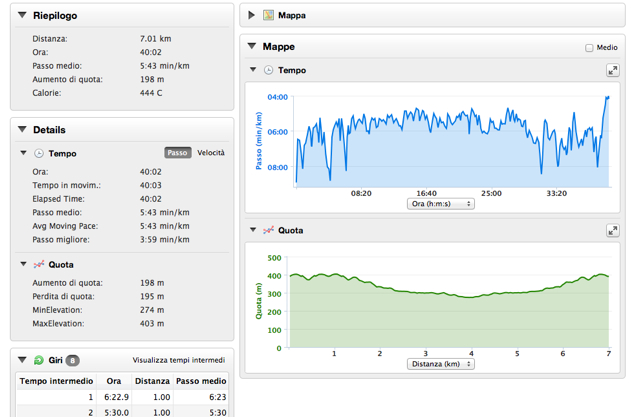Screen dimensions: 640x417
Task: Click the 3:59 min/km best pace value
Action: 164,240
